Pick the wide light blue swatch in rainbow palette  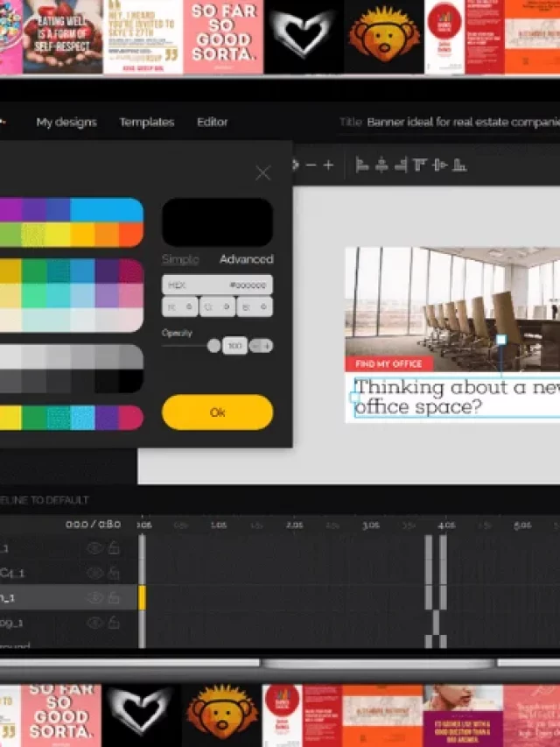click(107, 210)
